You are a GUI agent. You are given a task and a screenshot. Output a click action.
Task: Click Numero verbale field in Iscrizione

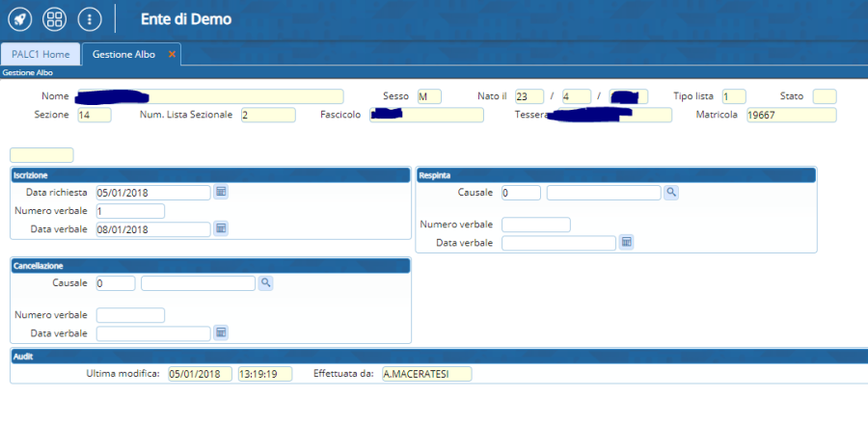(130, 210)
